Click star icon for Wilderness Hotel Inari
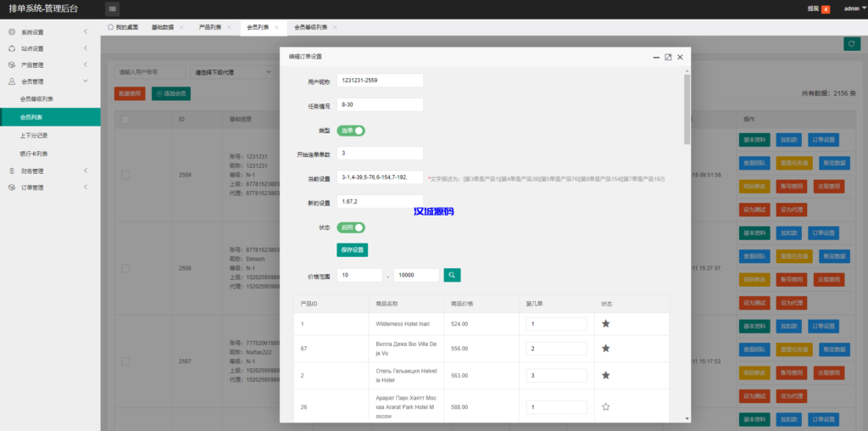868x431 pixels. 605,323
